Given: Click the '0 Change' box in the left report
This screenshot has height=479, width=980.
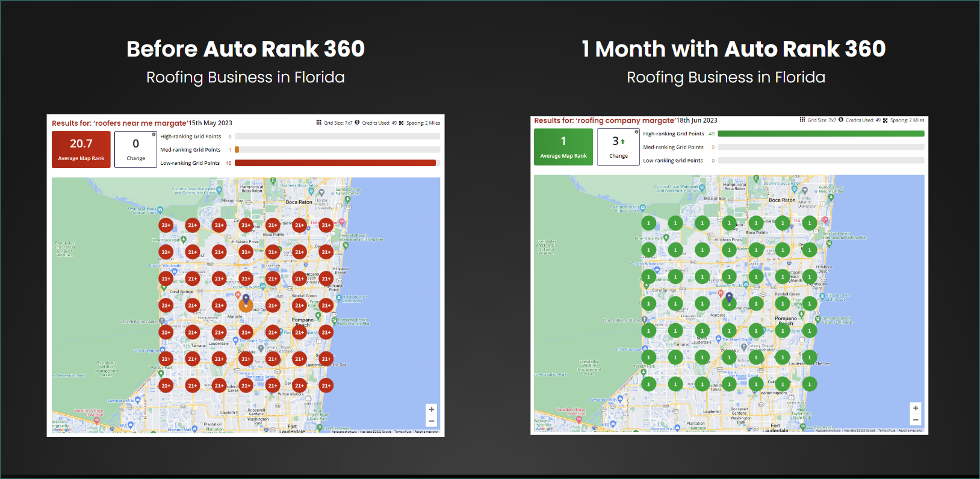Looking at the screenshot, I should point(135,149).
